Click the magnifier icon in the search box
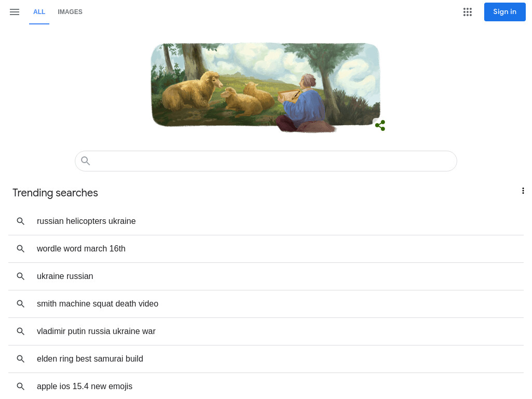The height and width of the screenshot is (399, 532). 86,161
